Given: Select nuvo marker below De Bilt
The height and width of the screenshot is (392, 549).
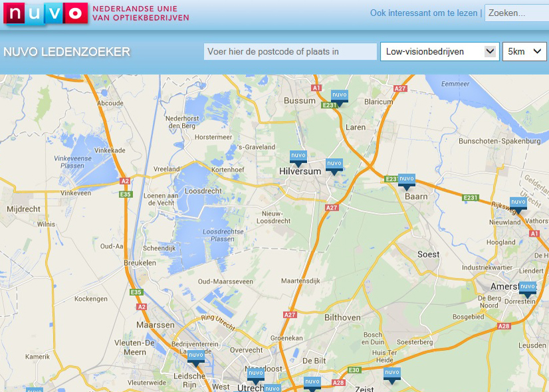Looking at the screenshot, I should coord(312,383).
